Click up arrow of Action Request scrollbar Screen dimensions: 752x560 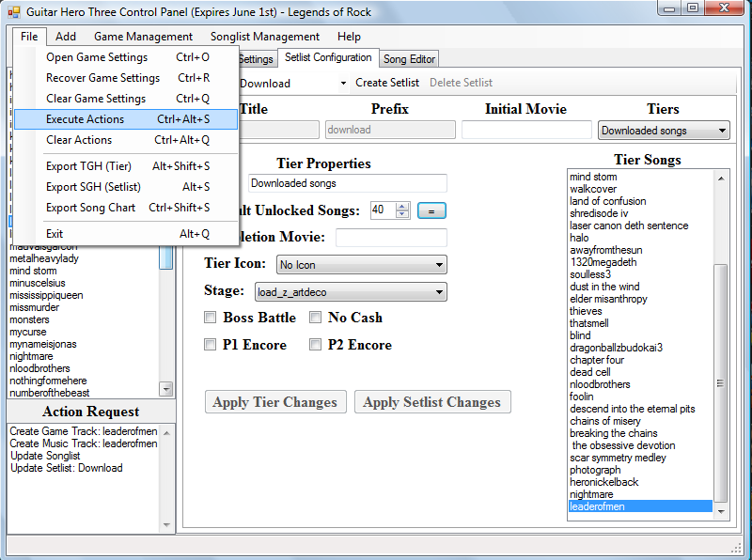tap(166, 433)
